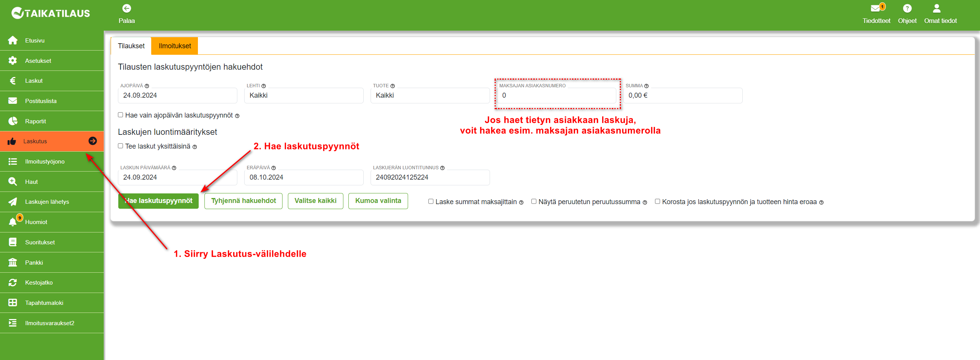980x360 pixels.
Task: Open Raportit in the sidebar
Action: [52, 121]
